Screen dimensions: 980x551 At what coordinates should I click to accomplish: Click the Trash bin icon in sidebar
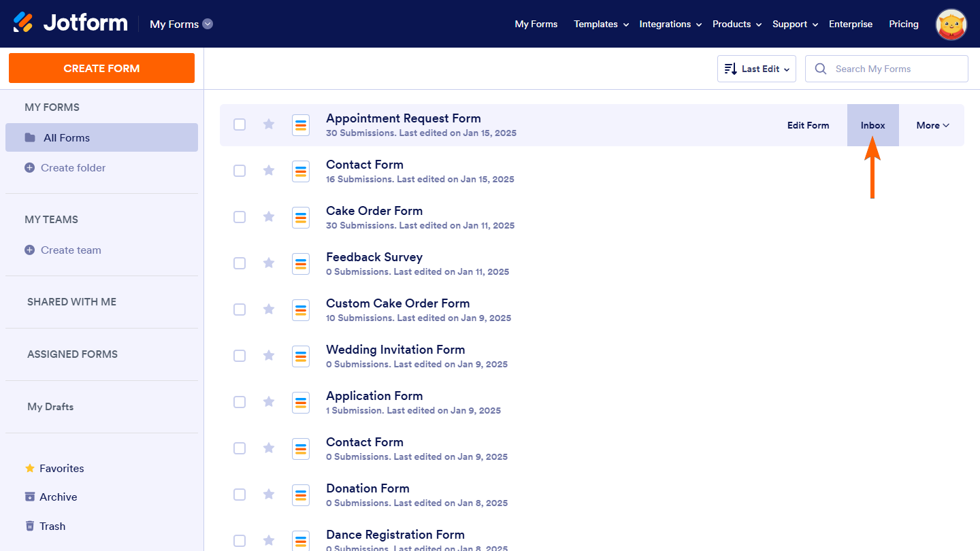pos(29,526)
